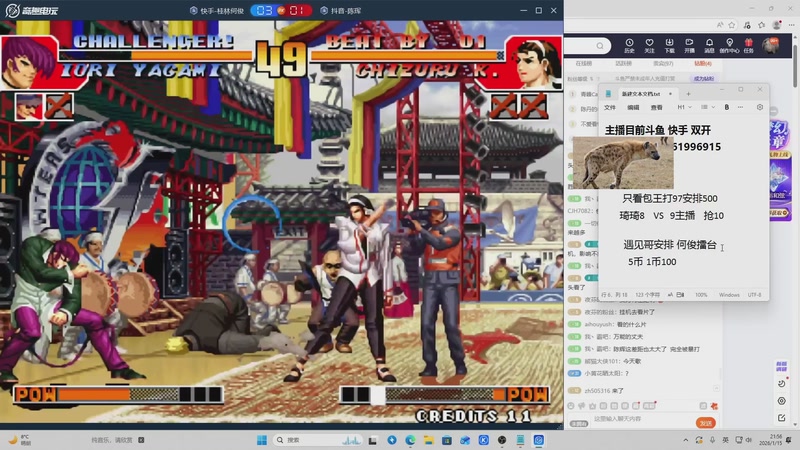Open Notepad settings gear icon
800x450 pixels.
tap(760, 107)
